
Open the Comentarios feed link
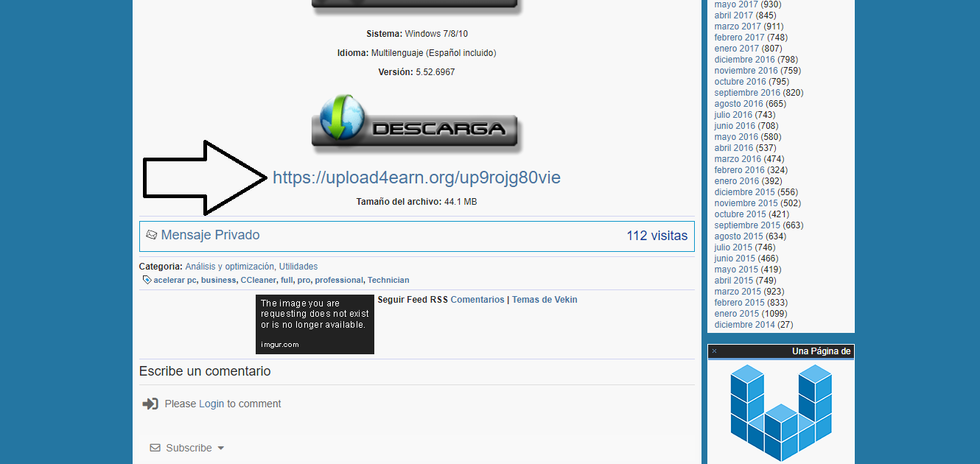click(477, 299)
